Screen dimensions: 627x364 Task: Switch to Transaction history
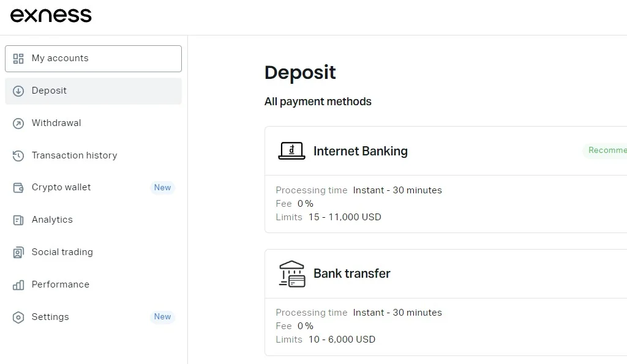[75, 155]
